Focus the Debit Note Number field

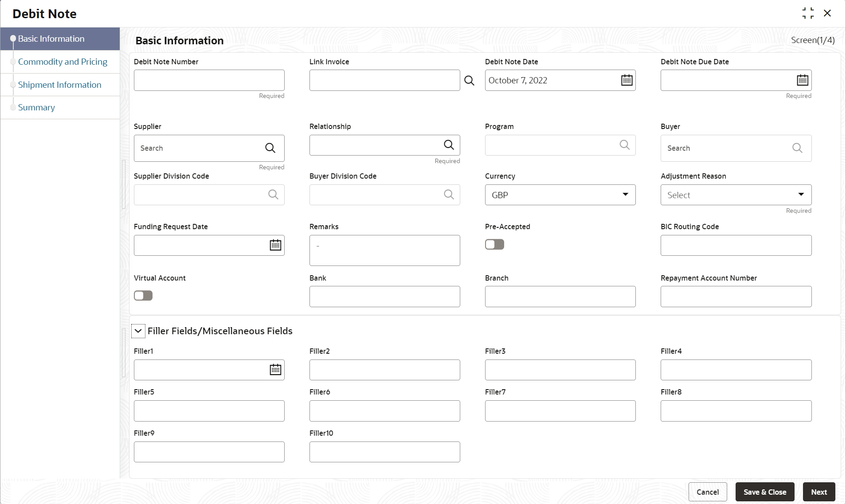point(209,80)
